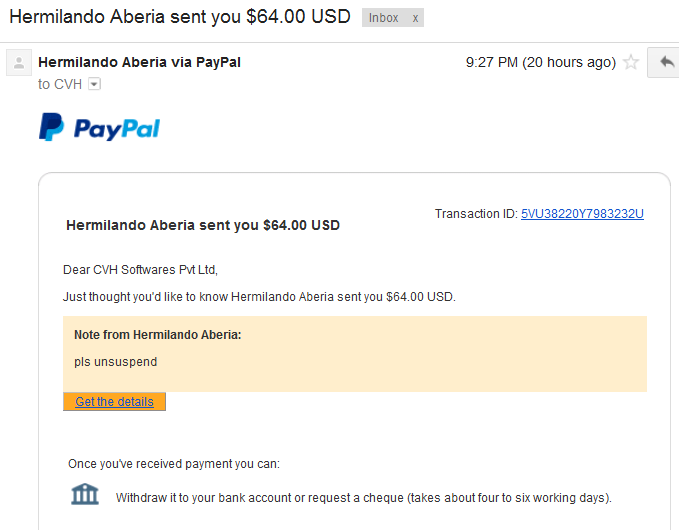Click the Get the details button

pos(114,401)
